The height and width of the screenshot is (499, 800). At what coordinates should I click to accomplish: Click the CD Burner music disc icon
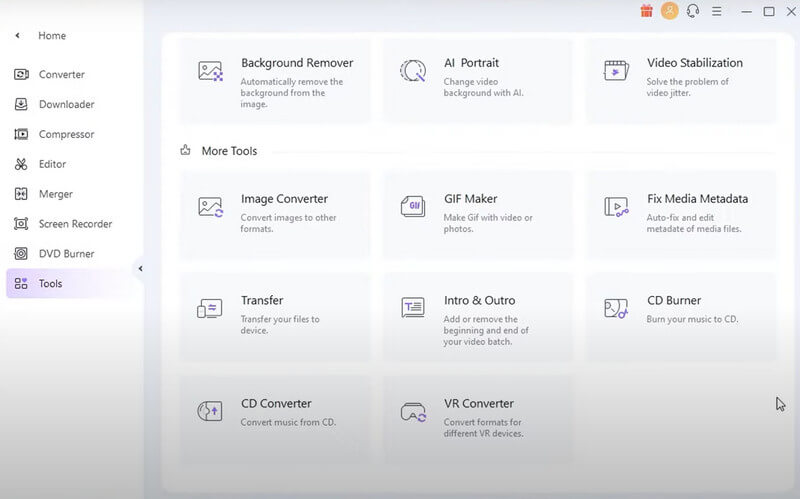(616, 308)
